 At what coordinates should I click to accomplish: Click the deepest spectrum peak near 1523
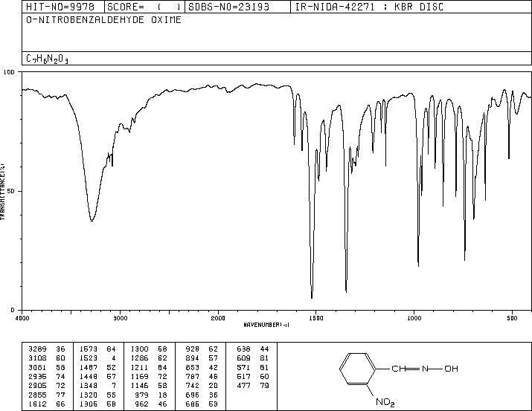(x=312, y=297)
